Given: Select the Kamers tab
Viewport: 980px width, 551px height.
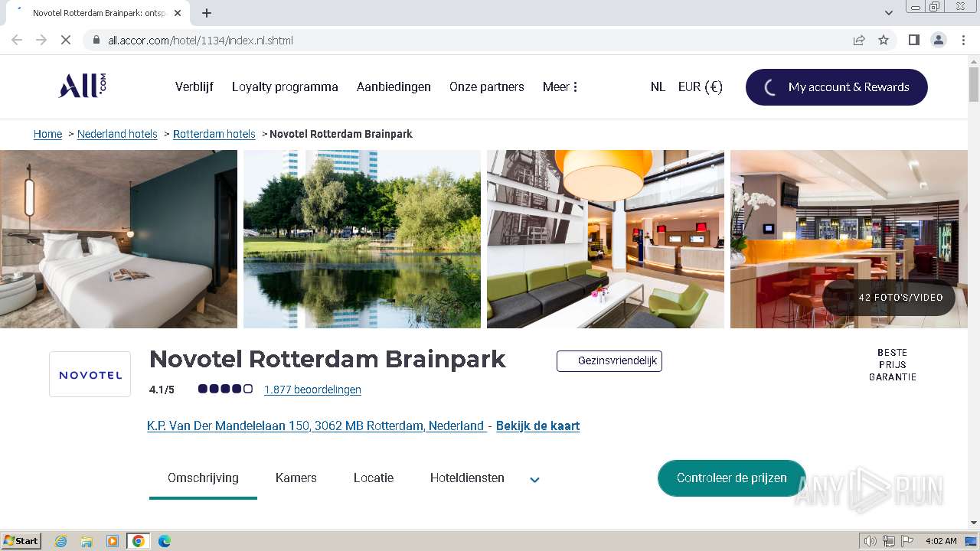Looking at the screenshot, I should pos(296,478).
